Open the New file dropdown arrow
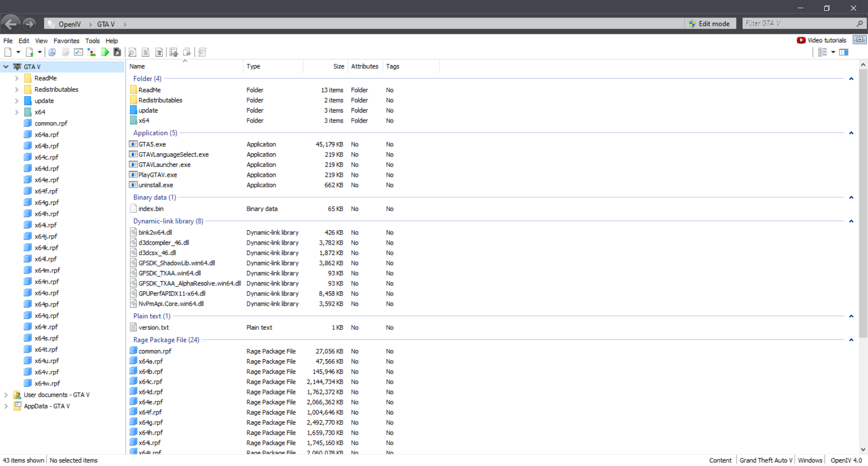868x466 pixels. (19, 52)
